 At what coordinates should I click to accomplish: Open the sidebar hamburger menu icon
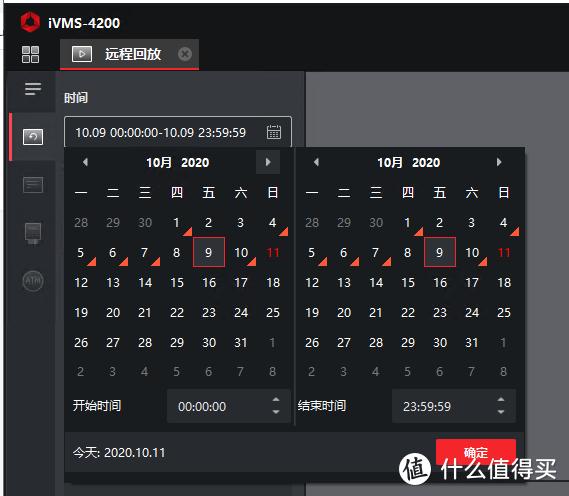click(33, 89)
